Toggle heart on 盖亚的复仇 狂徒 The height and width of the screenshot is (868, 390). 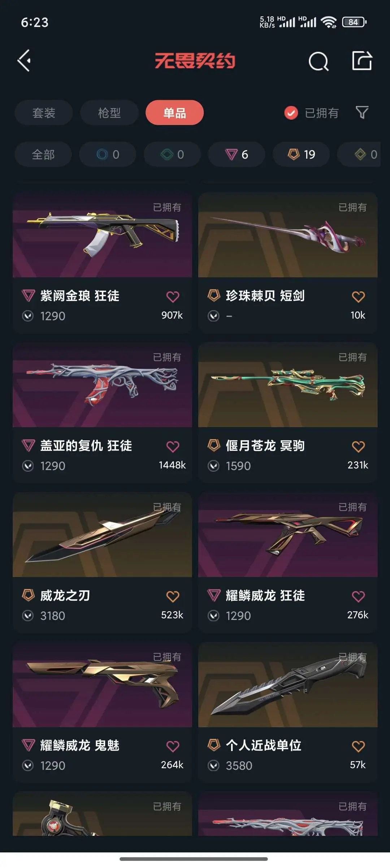(x=173, y=446)
